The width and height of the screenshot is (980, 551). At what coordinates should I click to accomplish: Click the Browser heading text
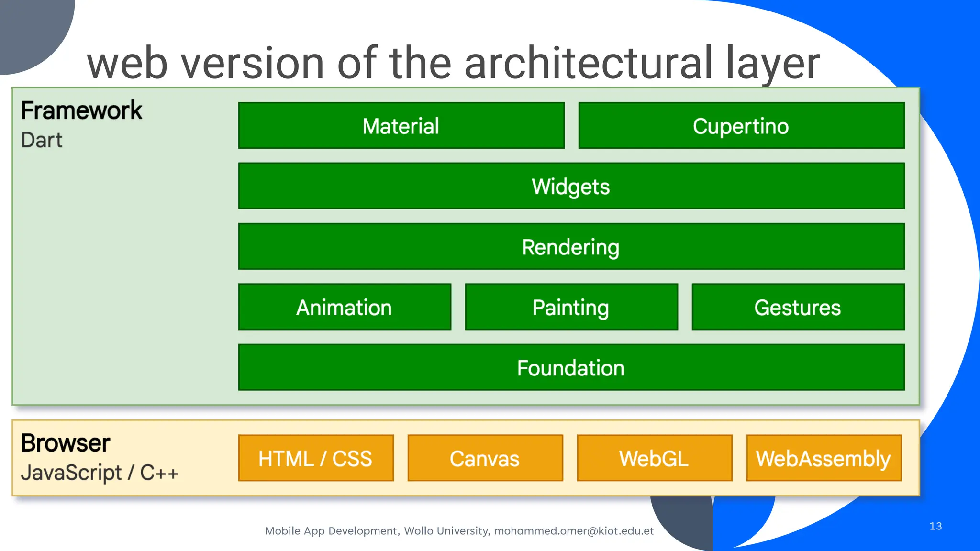tap(66, 443)
